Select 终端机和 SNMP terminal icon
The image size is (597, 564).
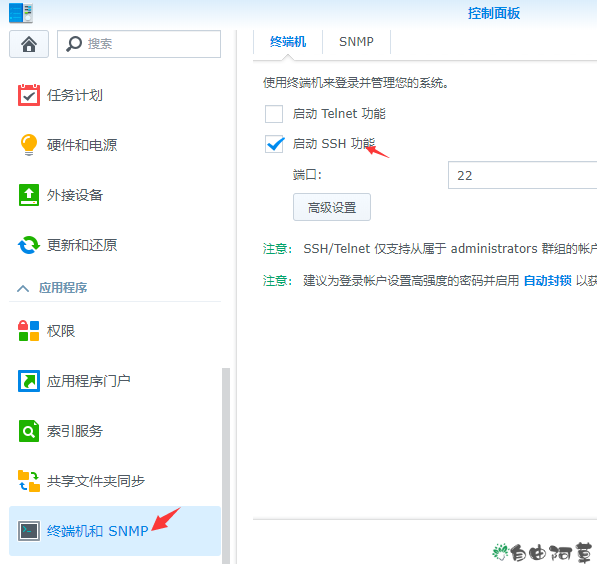[29, 531]
